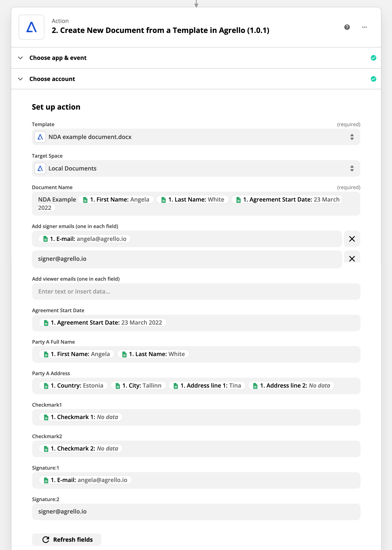Screen dimensions: 392x550
Task: Click the Agrello icon in Template field
Action: click(x=40, y=137)
